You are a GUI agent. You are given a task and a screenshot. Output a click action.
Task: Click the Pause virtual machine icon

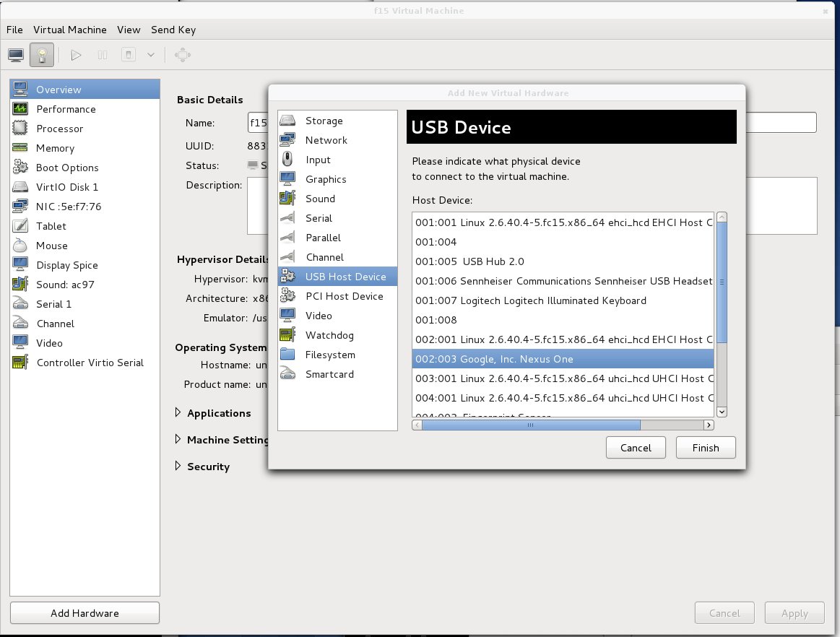click(x=103, y=55)
